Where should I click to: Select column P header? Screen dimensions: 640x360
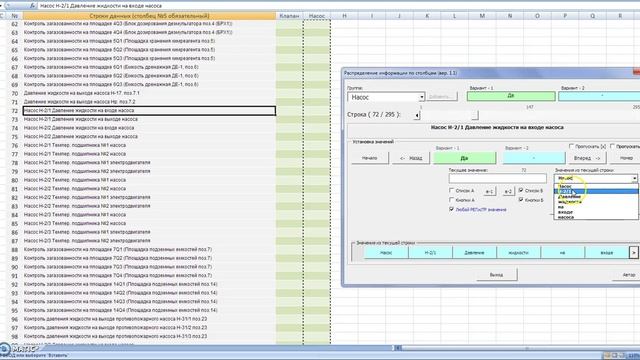click(565, 16)
